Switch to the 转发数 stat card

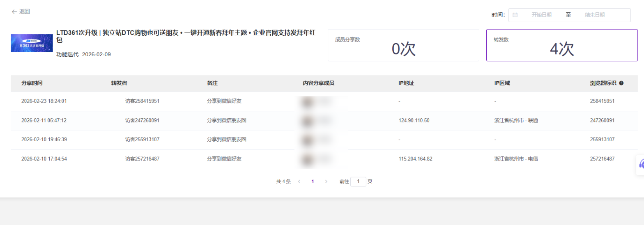[561, 45]
